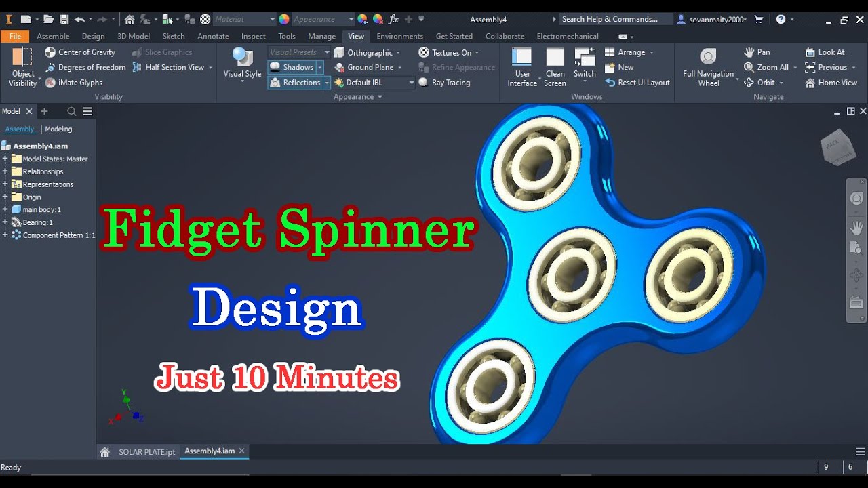
Task: Switch to SOLAR PLATE.ipt document tab
Action: click(146, 451)
